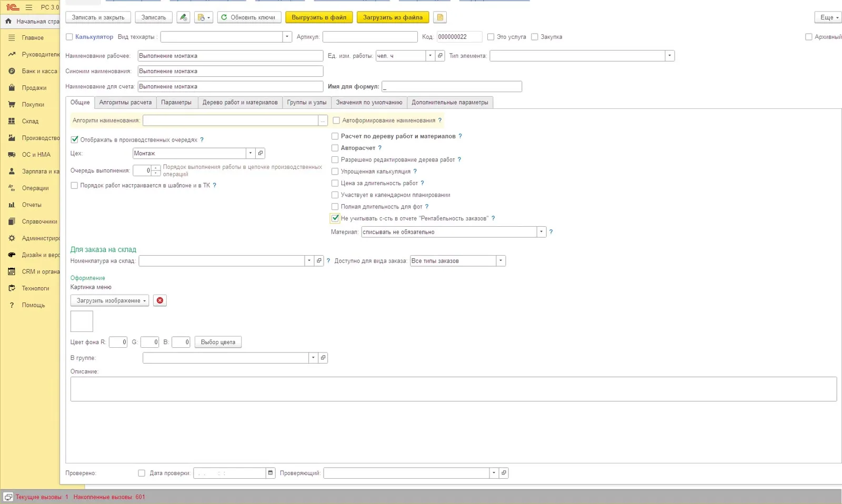Click Выгрузить в файл button

tap(319, 17)
